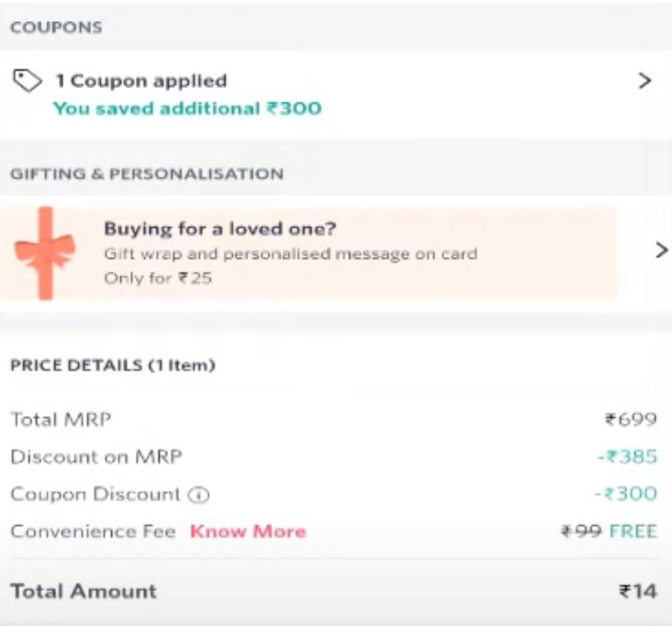Tap the Discount on MRP -₹385 value

coord(627,457)
